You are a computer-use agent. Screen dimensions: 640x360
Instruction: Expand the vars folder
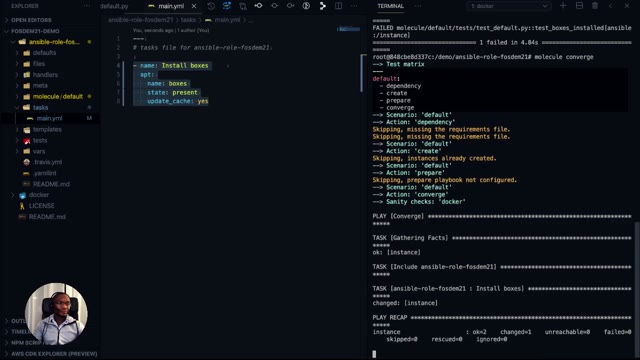click(39, 151)
